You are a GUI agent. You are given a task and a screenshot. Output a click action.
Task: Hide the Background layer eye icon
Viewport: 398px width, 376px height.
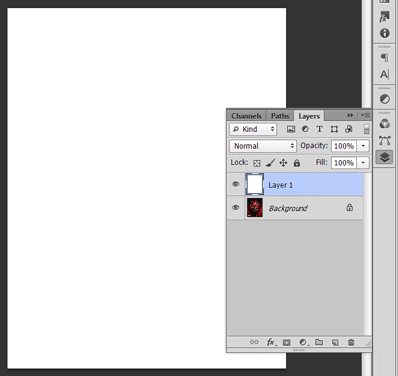pyautogui.click(x=236, y=207)
